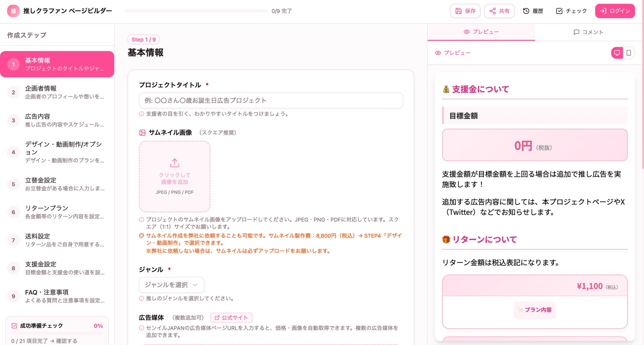The height and width of the screenshot is (345, 644).
Task: Click the プロジェクトタイトル input field
Action: (271, 100)
